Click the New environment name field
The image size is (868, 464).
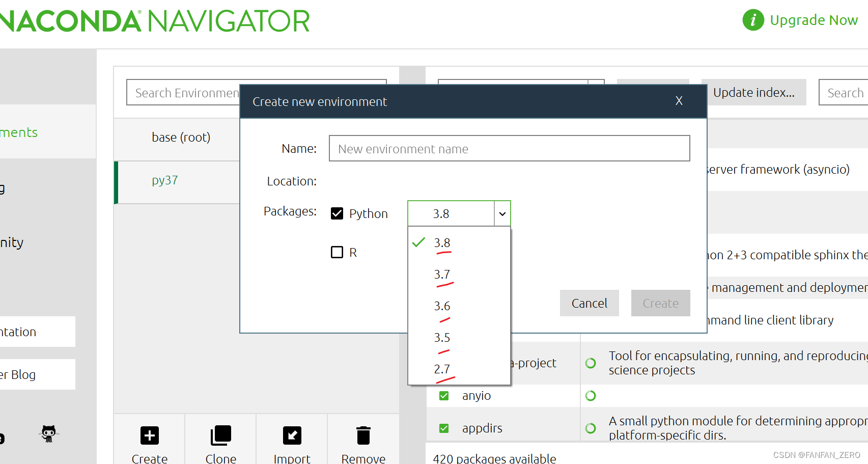[510, 148]
